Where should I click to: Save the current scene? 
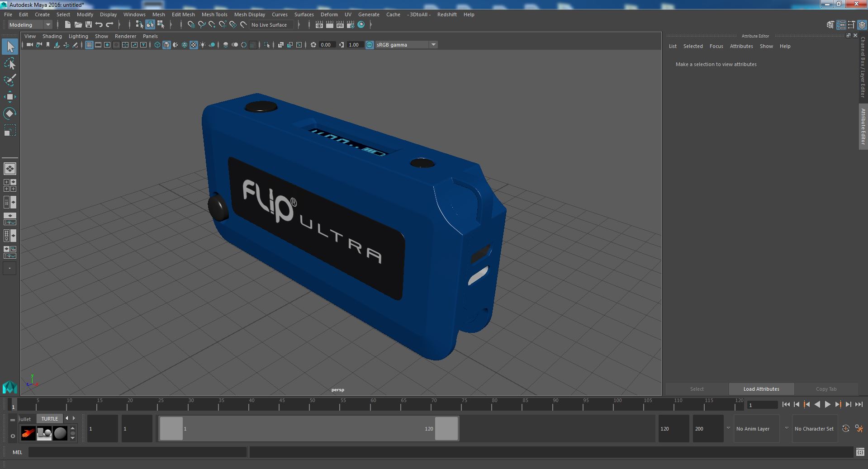tap(89, 25)
